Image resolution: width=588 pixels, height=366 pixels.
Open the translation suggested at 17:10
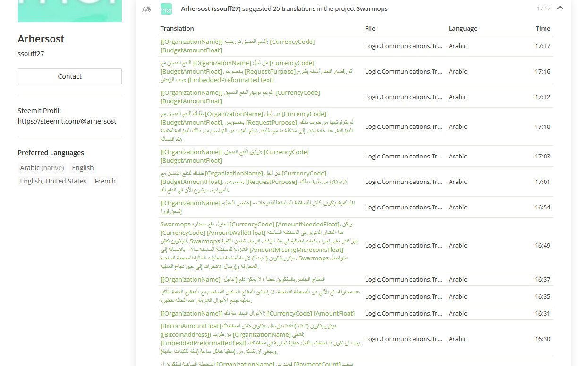click(x=257, y=126)
